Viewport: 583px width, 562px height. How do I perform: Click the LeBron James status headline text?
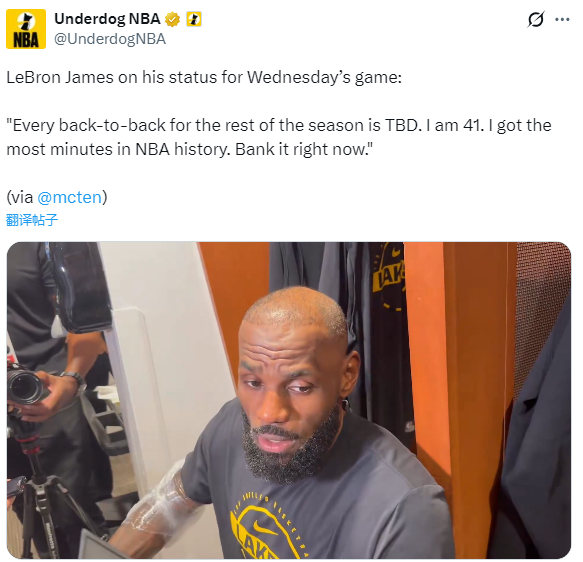tap(204, 78)
